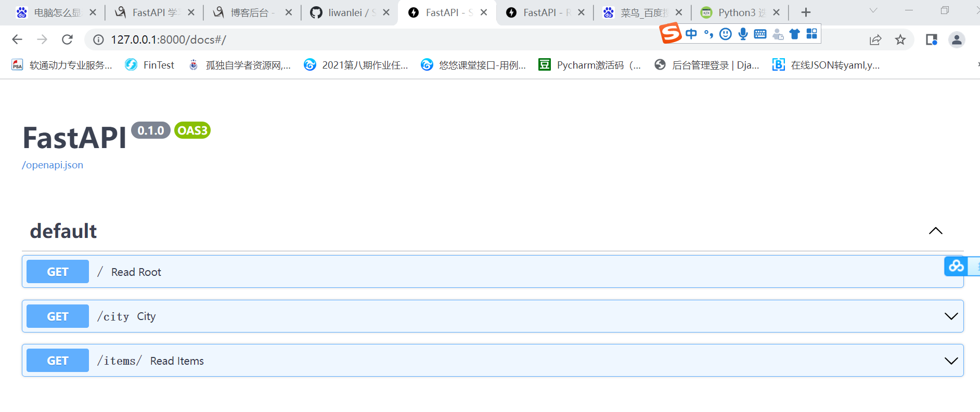This screenshot has height=412, width=980.
Task: Open the 软通动力专业服务 bookmark
Action: (x=62, y=65)
